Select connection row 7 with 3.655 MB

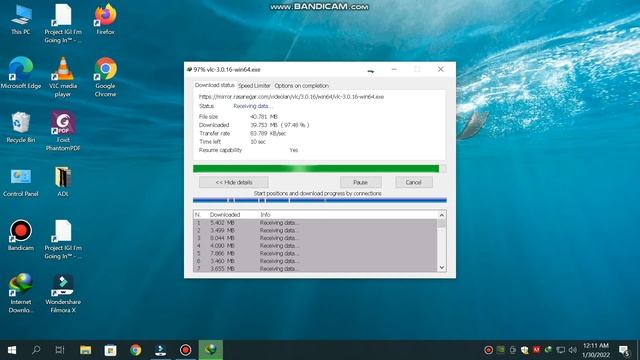315,269
